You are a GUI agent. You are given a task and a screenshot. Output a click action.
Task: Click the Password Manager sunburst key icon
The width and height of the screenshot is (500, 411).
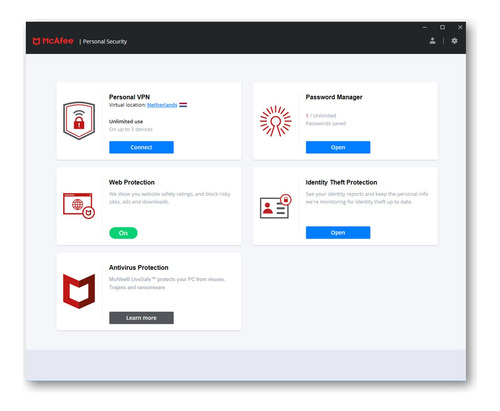click(x=275, y=121)
